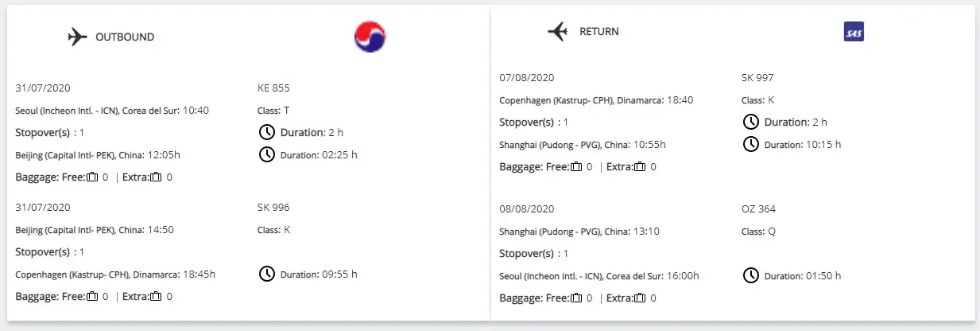Click the clock icon next to Duration 10:15 h
Screen dimensions: 980x331
(x=750, y=144)
